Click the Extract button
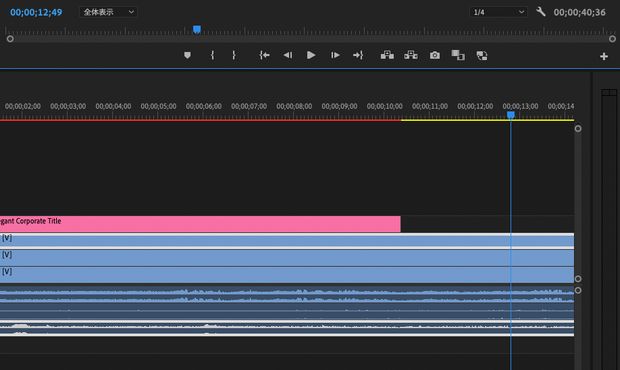Screen dimensions: 620x370 411,55
